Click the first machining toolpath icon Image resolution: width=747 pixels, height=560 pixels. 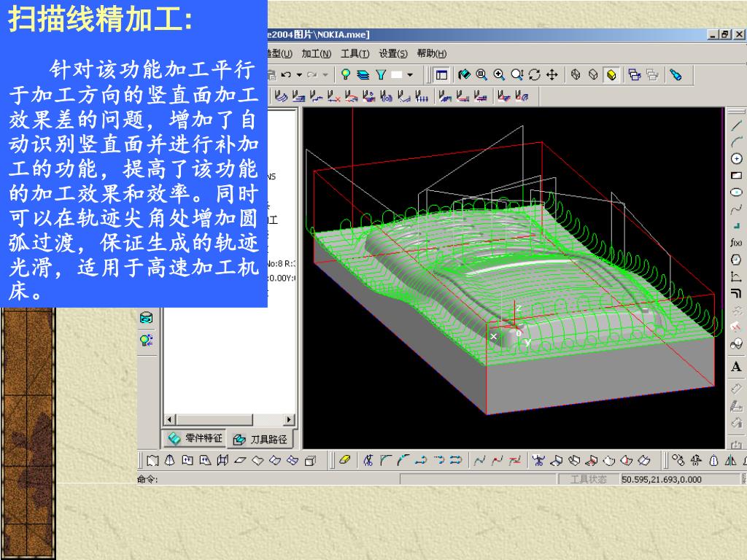coord(281,96)
